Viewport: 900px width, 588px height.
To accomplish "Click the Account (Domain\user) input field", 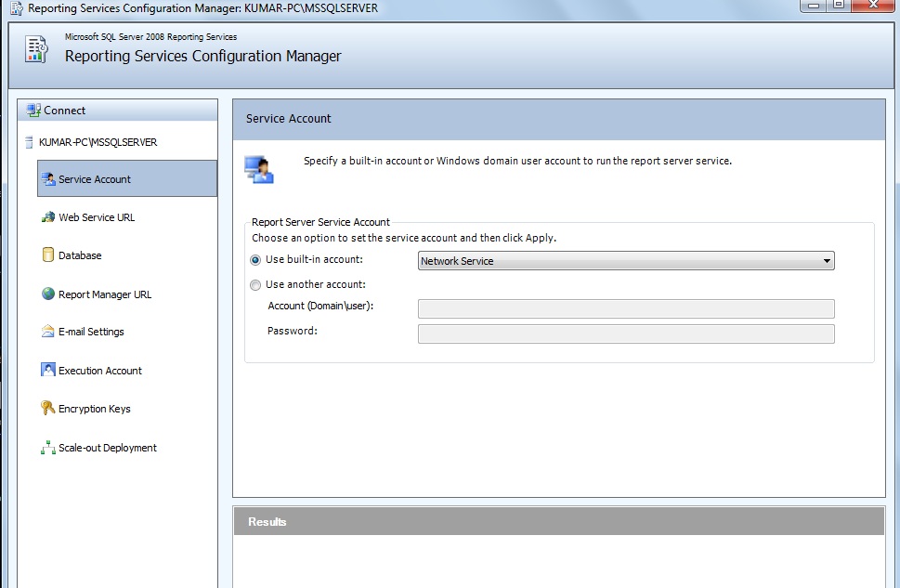I will click(626, 308).
